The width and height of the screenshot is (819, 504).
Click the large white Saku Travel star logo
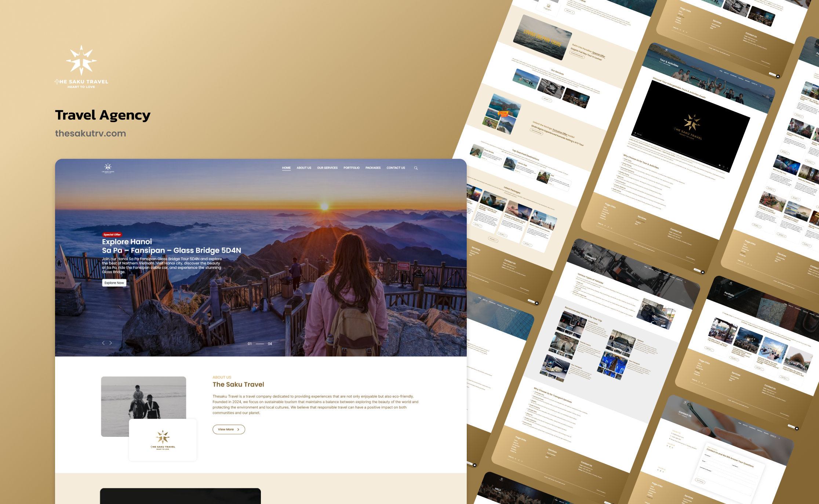coord(81,61)
